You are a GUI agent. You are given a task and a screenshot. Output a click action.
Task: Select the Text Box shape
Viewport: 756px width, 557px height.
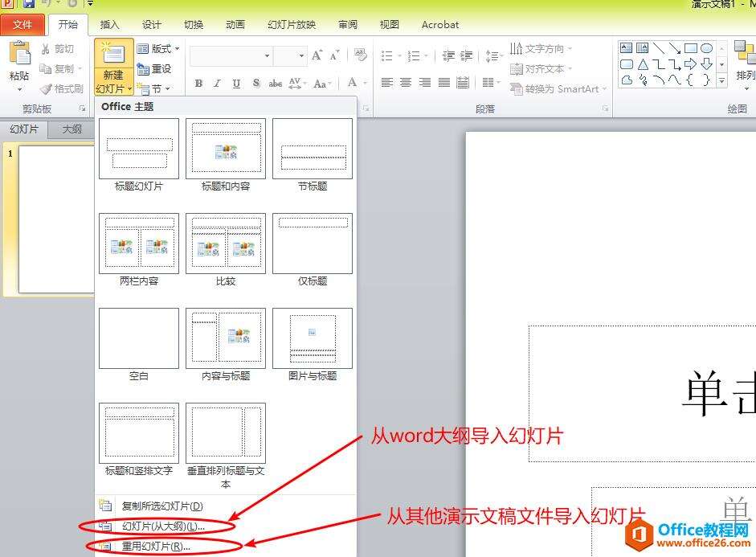click(627, 47)
